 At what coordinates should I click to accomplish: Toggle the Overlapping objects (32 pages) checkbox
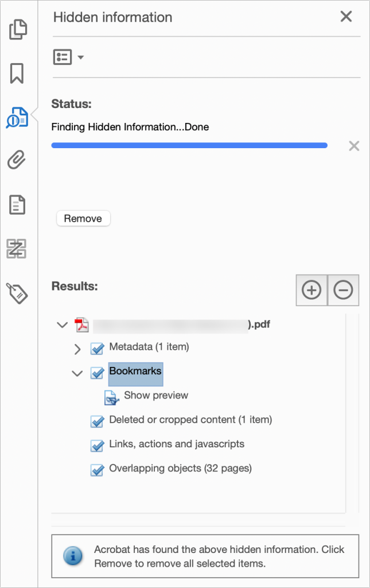pyautogui.click(x=98, y=470)
